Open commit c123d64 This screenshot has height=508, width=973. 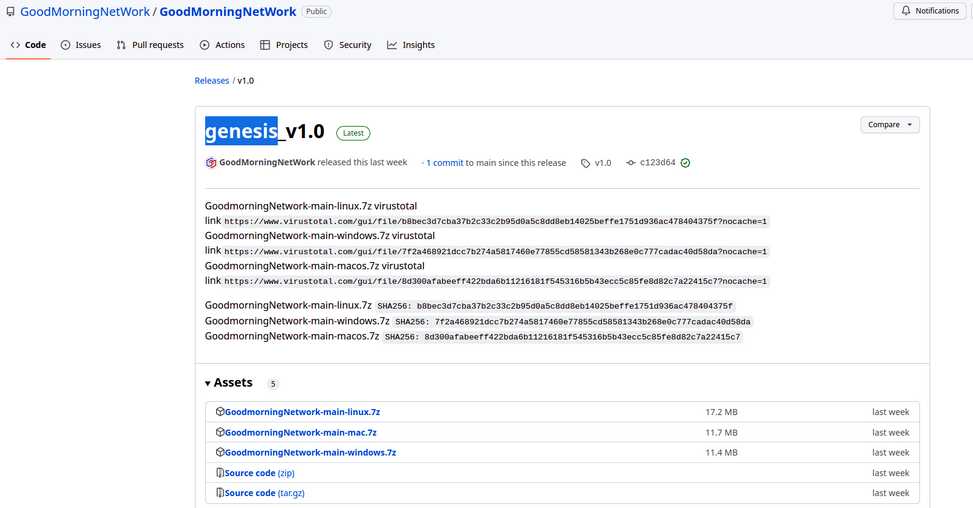point(657,163)
